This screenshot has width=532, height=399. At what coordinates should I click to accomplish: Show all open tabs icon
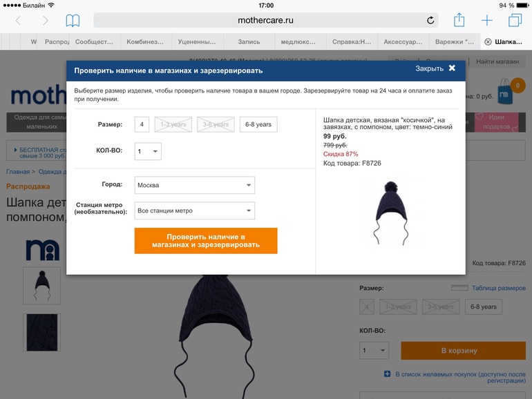(515, 20)
